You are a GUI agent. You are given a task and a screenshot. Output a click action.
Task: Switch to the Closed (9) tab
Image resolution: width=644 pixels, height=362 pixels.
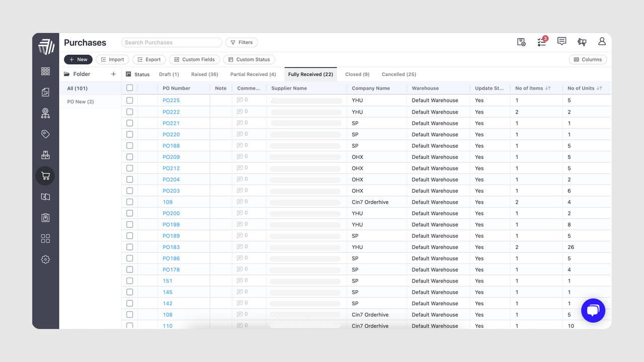click(357, 74)
